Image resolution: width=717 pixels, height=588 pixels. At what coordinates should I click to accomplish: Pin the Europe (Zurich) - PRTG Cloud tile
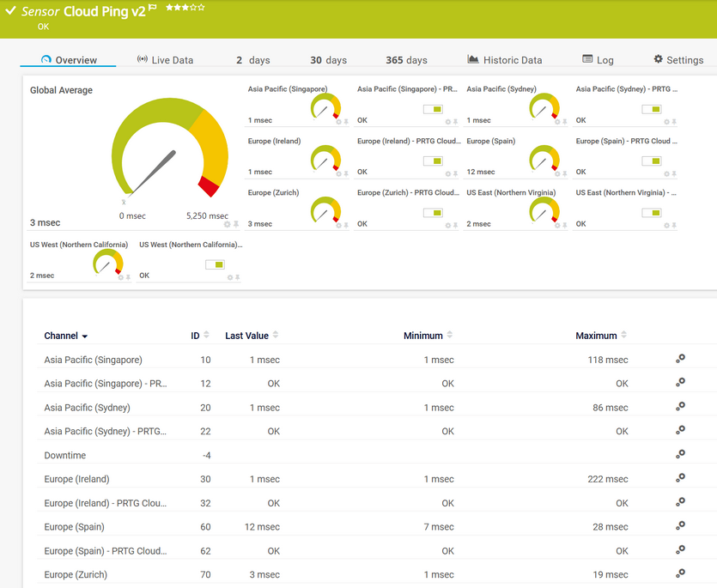pos(455,226)
